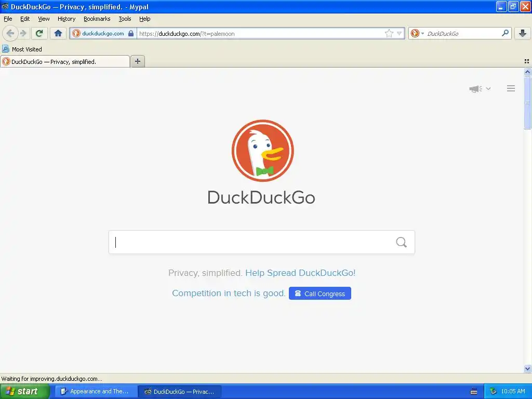Viewport: 532px width, 399px height.
Task: Bookmark this page with the star icon
Action: [389, 33]
